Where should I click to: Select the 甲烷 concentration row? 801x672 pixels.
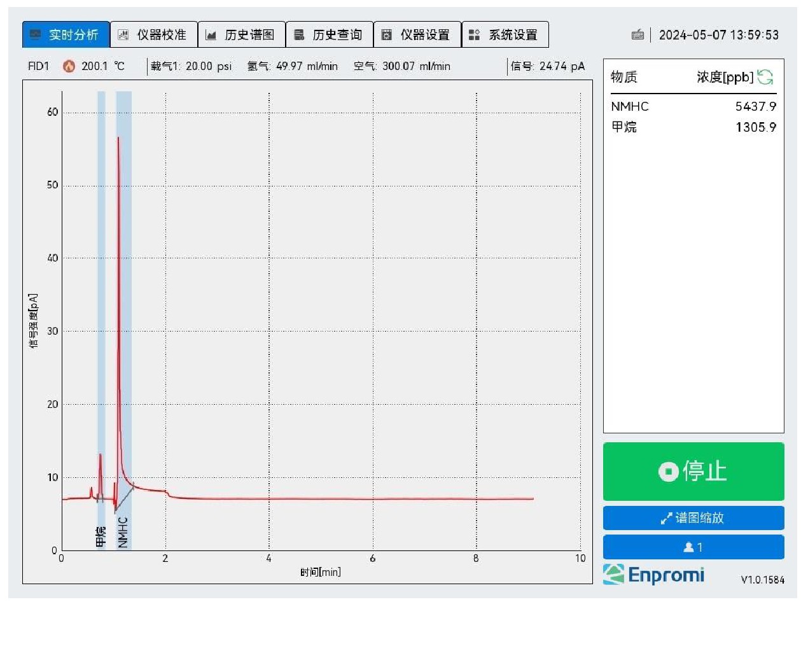click(x=693, y=127)
